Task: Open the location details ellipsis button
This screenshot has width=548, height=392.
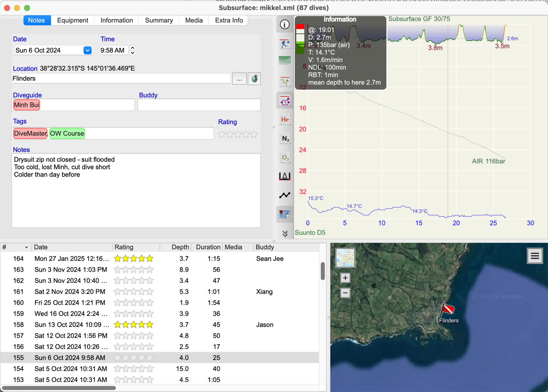Action: click(239, 78)
